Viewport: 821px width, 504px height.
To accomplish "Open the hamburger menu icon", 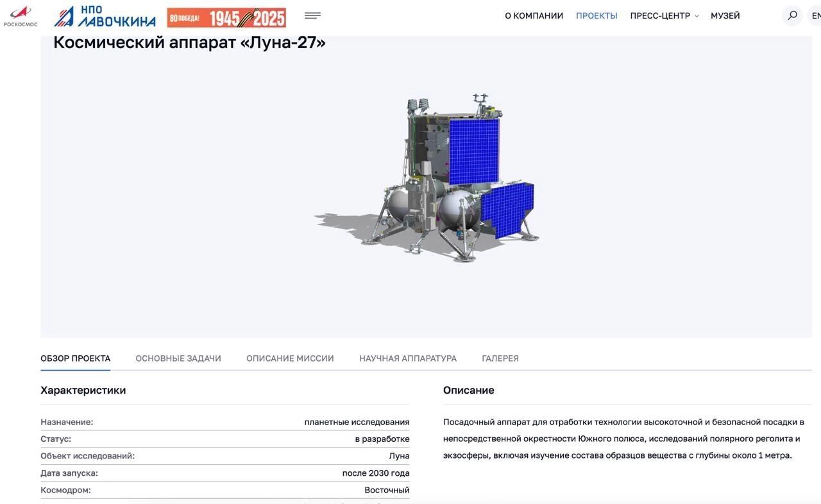I will click(x=312, y=15).
